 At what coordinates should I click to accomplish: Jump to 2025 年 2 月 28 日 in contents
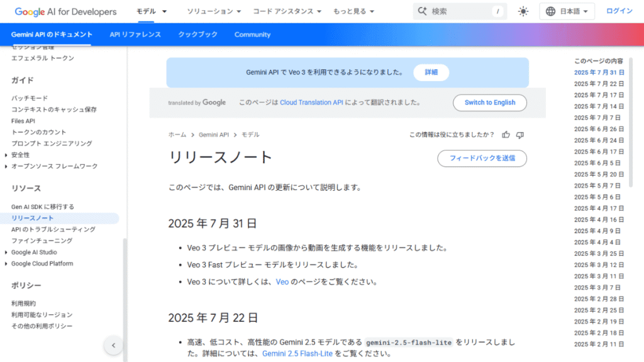599,299
